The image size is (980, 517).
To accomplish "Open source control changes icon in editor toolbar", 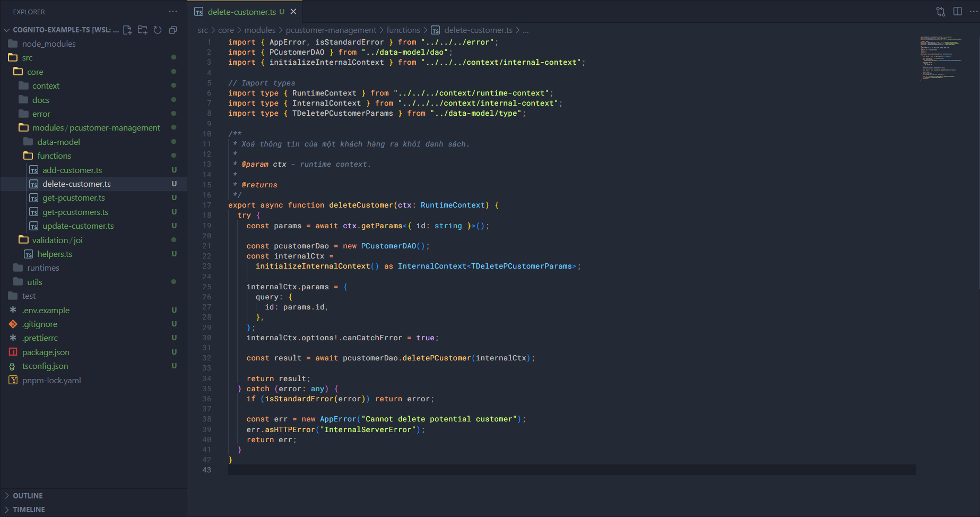I will tap(941, 12).
